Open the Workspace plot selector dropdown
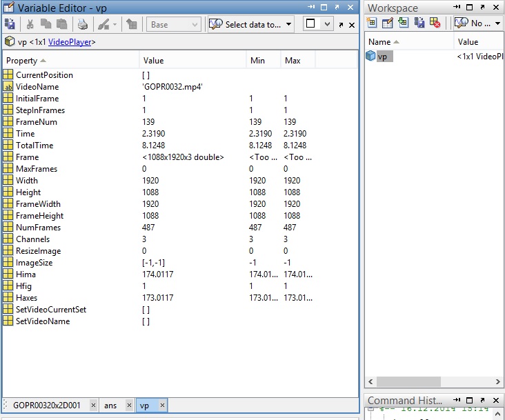 478,23
